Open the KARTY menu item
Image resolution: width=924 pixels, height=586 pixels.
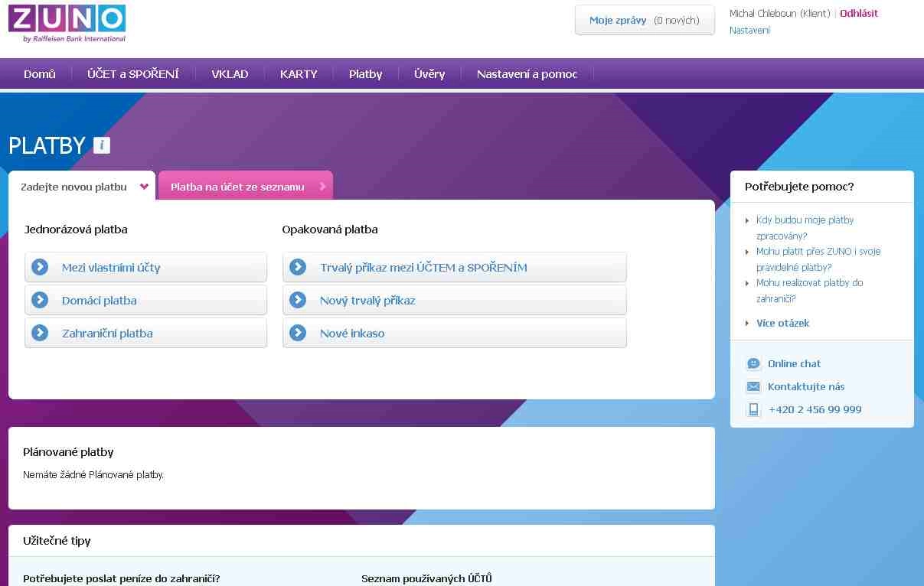299,74
